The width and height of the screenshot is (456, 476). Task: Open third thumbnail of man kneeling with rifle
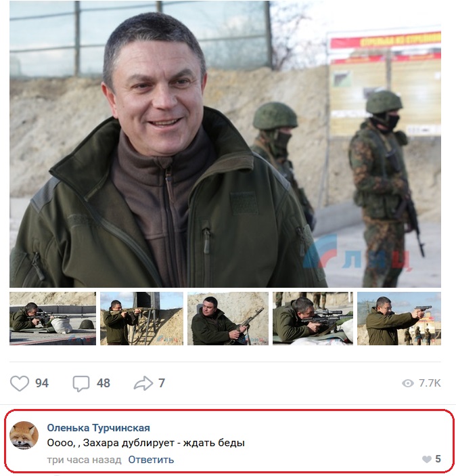point(228,318)
